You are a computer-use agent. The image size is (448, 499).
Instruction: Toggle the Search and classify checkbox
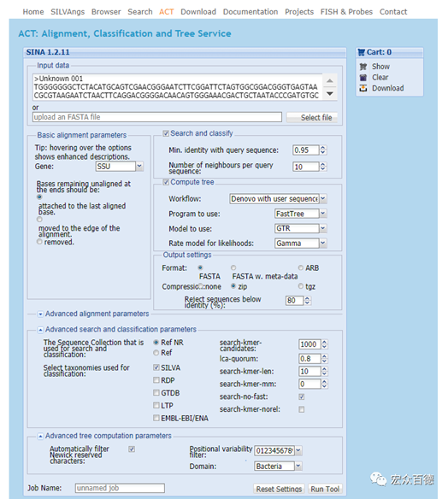(166, 133)
